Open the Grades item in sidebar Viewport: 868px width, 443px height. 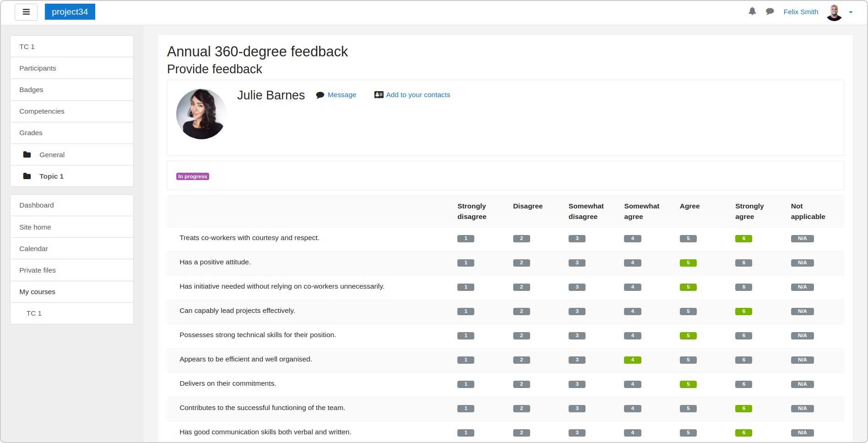tap(31, 133)
